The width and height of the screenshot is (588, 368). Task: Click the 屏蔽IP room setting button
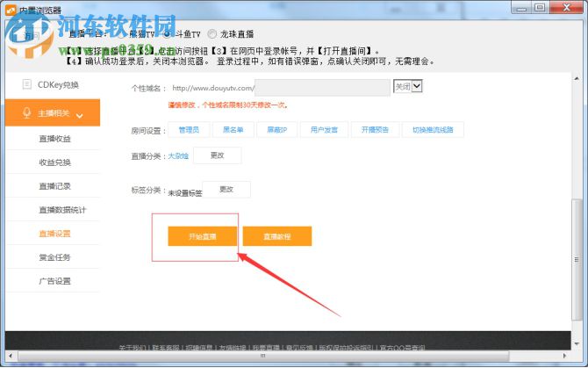tap(277, 130)
